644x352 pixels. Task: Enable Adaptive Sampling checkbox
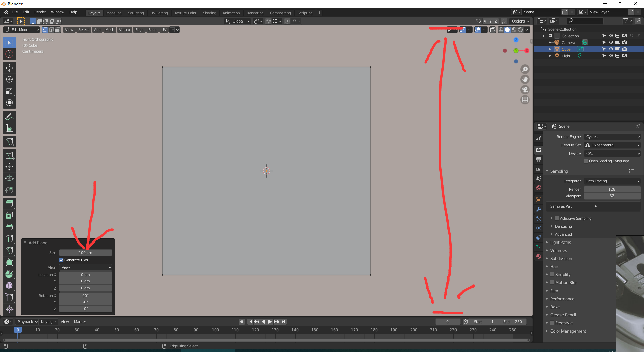pyautogui.click(x=557, y=218)
